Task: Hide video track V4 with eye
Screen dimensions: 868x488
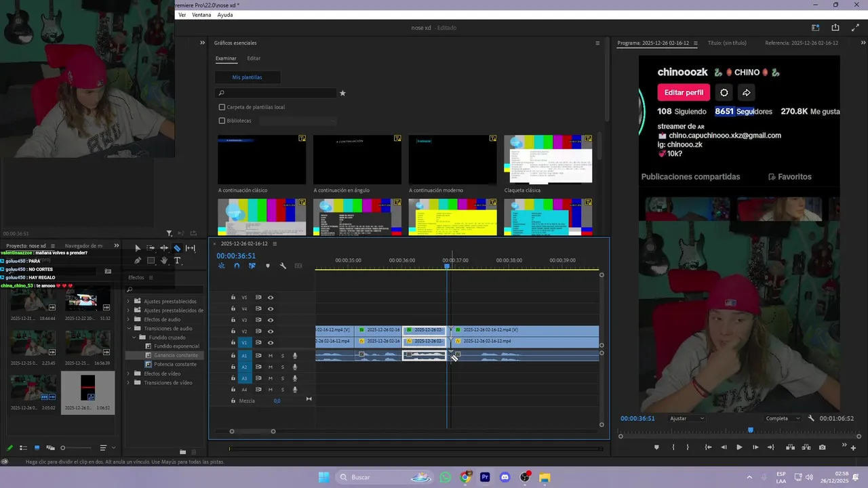Action: [x=271, y=308]
